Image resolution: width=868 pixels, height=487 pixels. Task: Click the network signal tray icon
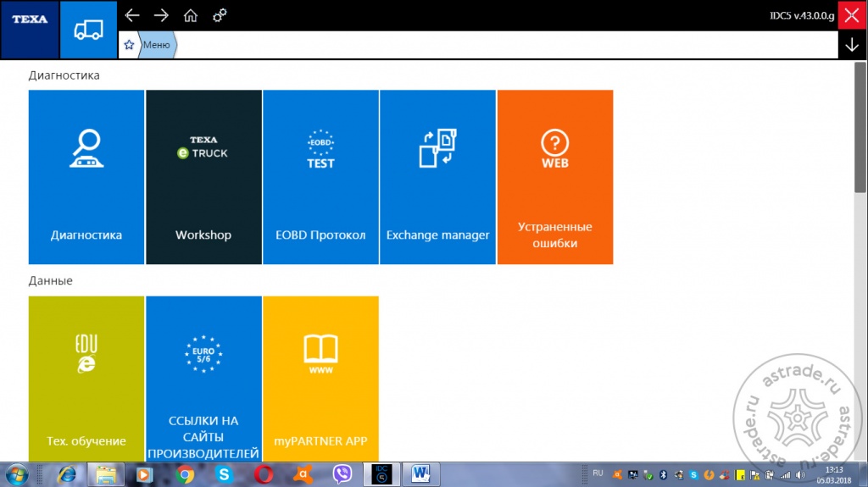(x=785, y=475)
